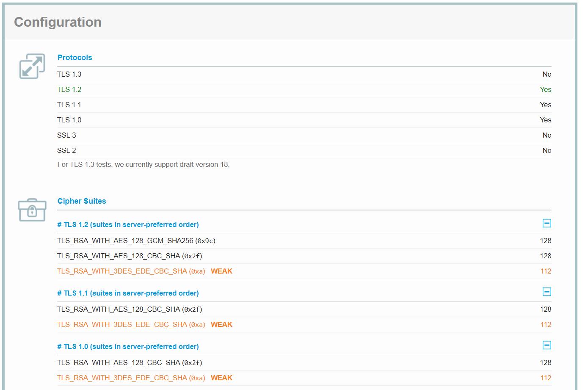Click the green 'Yes' value for TLS 1.2
The image size is (588, 390).
pos(546,89)
